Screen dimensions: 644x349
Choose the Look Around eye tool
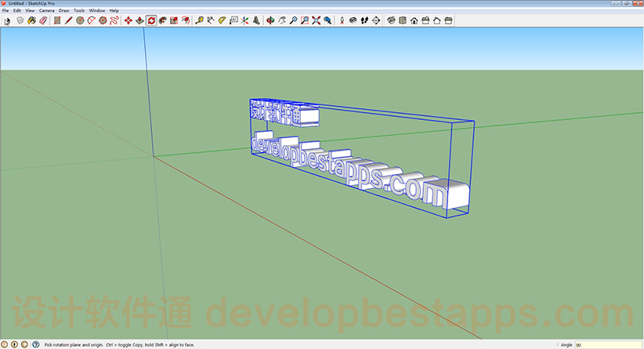point(353,20)
